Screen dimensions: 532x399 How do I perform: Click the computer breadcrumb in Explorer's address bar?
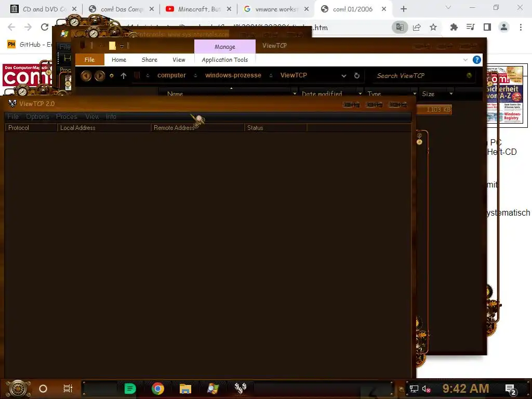(171, 75)
